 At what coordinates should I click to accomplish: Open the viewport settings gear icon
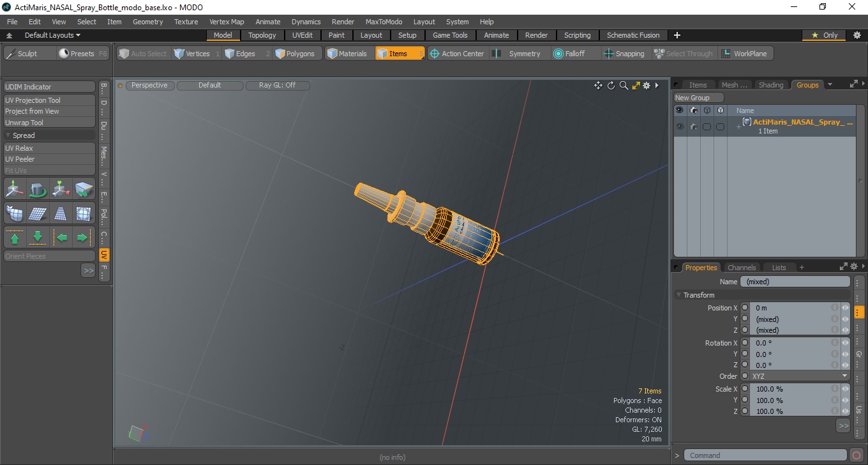pos(647,86)
